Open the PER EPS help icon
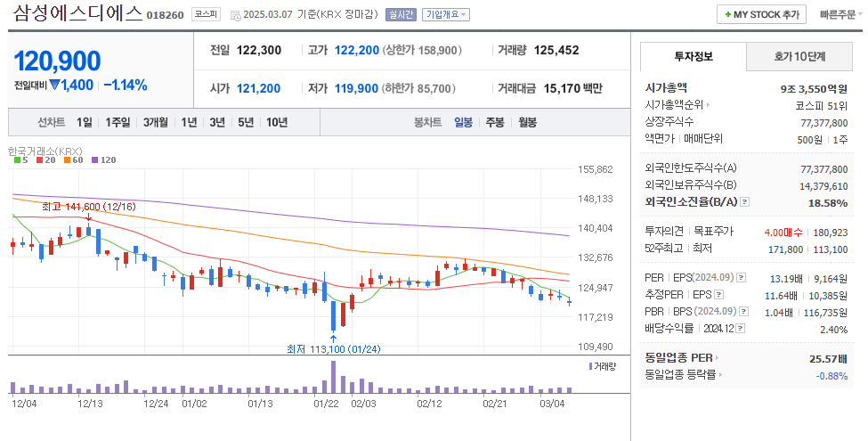This screenshot has height=441, width=868. pyautogui.click(x=742, y=278)
